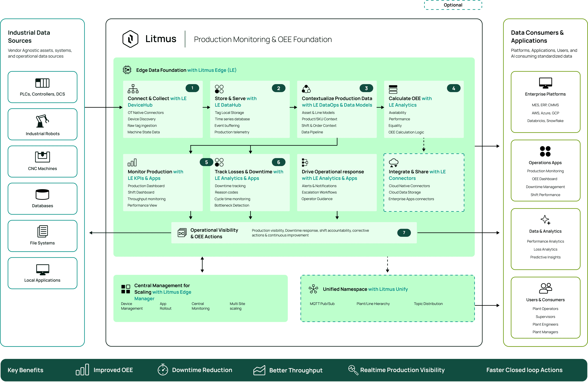
Task: Click the Monitor Production bar chart icon
Action: tap(132, 162)
